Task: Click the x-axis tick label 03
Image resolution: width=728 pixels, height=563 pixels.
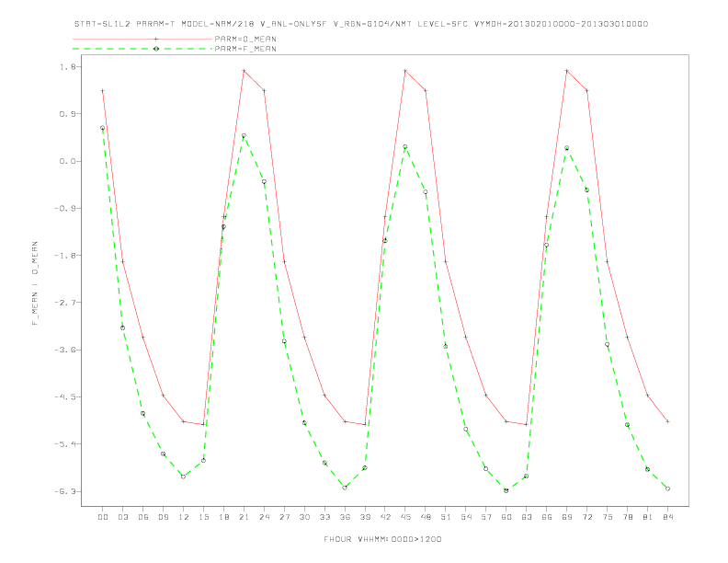Action: pos(122,517)
